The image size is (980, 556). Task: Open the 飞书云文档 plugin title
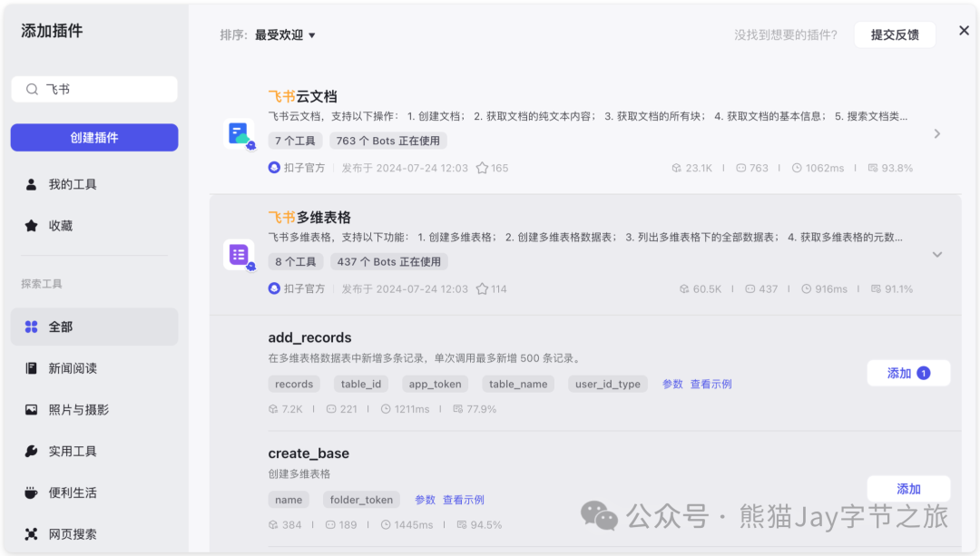[x=302, y=96]
